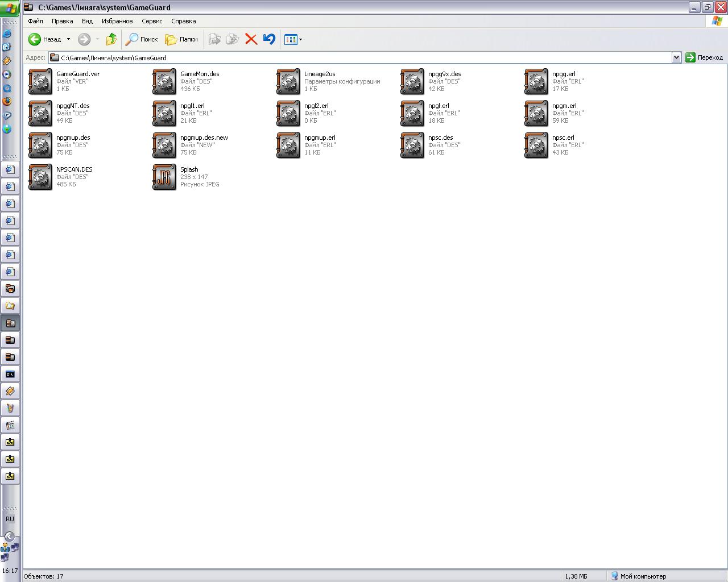The width and height of the screenshot is (728, 582).
Task: Click the status bar text Объектов: 17
Action: (44, 576)
